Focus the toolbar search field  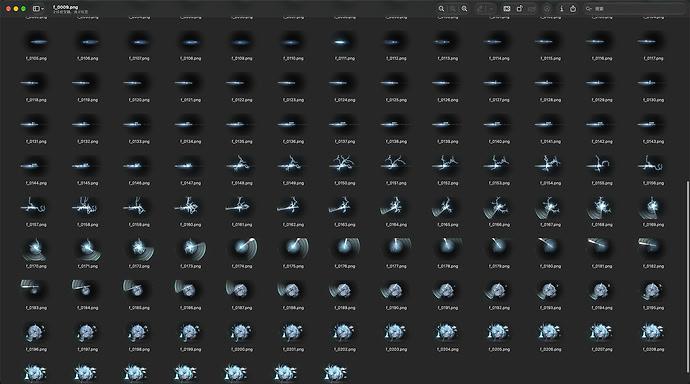coord(634,8)
